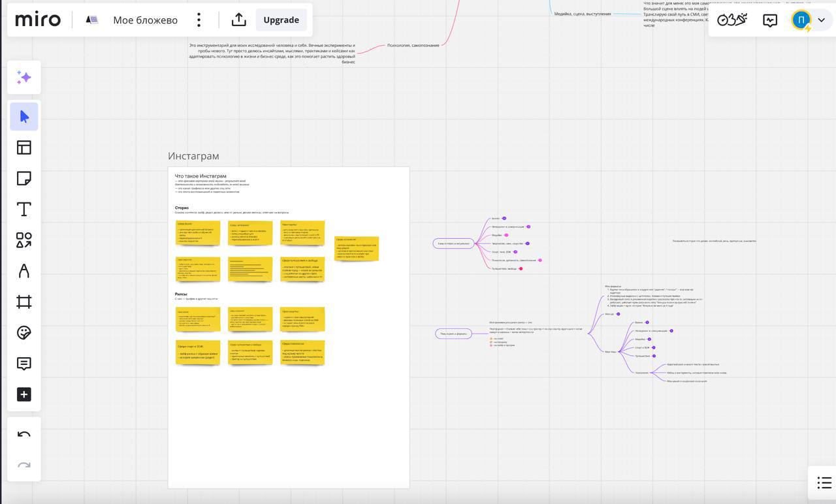
Task: Toggle the Путешествия, свобода branch badge
Action: pos(521,268)
